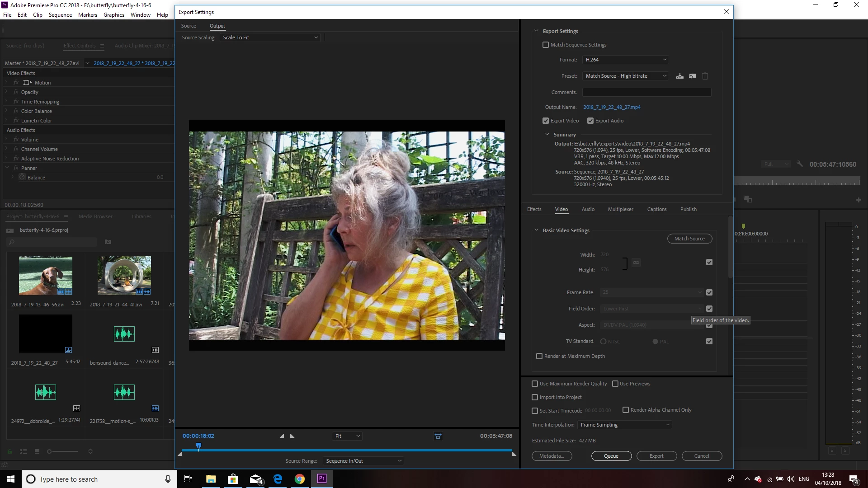The width and height of the screenshot is (868, 488).
Task: Click the Queue button
Action: click(611, 456)
